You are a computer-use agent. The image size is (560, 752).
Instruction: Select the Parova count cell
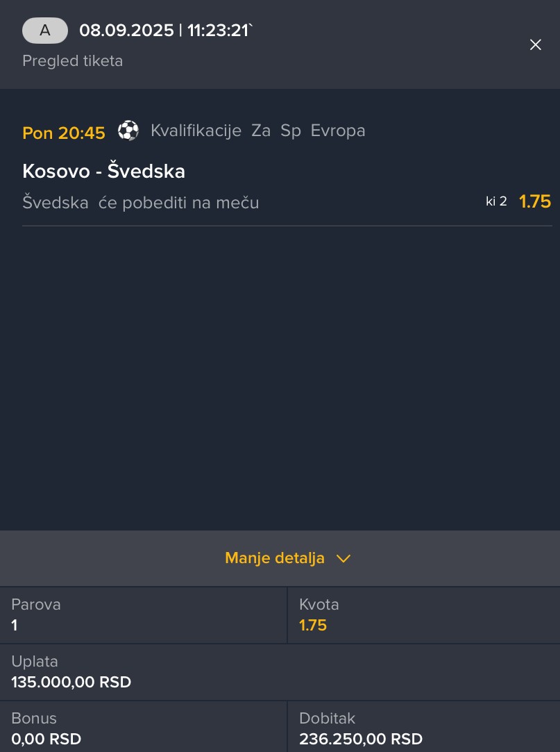tap(143, 615)
